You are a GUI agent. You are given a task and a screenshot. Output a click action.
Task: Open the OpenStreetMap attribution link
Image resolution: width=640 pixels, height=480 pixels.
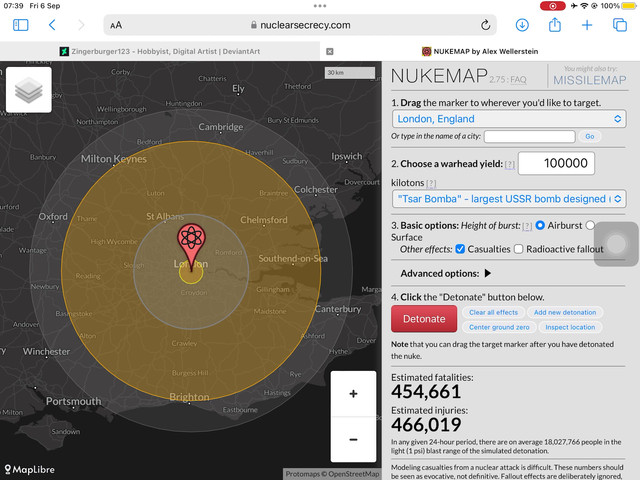pyautogui.click(x=353, y=474)
